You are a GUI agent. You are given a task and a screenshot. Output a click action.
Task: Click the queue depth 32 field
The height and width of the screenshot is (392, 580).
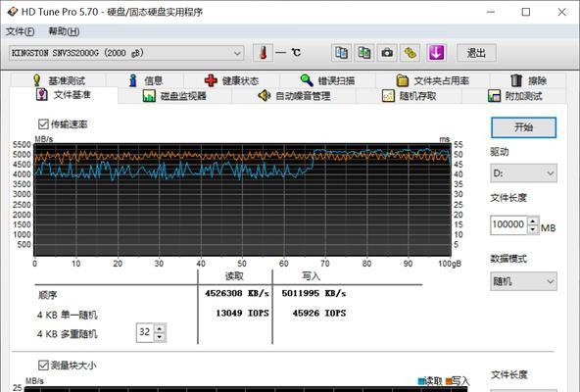point(145,332)
